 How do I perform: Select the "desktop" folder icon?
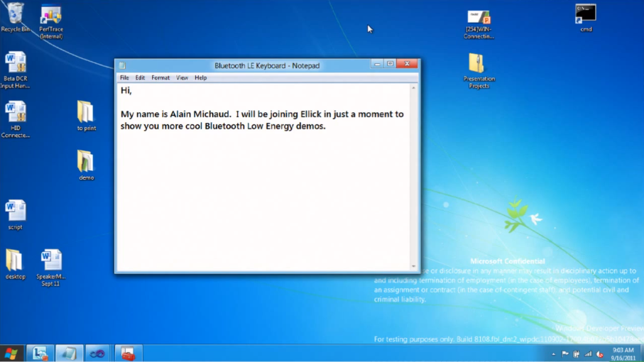15,264
